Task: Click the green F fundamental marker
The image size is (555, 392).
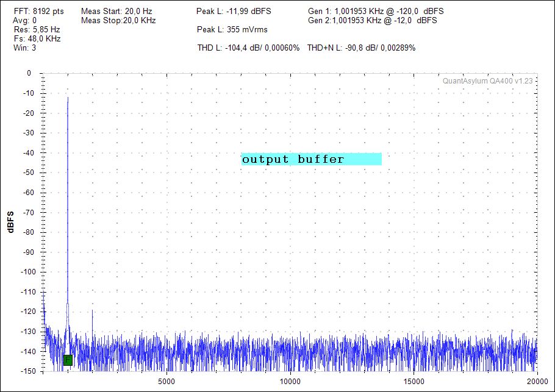Action: [x=68, y=360]
